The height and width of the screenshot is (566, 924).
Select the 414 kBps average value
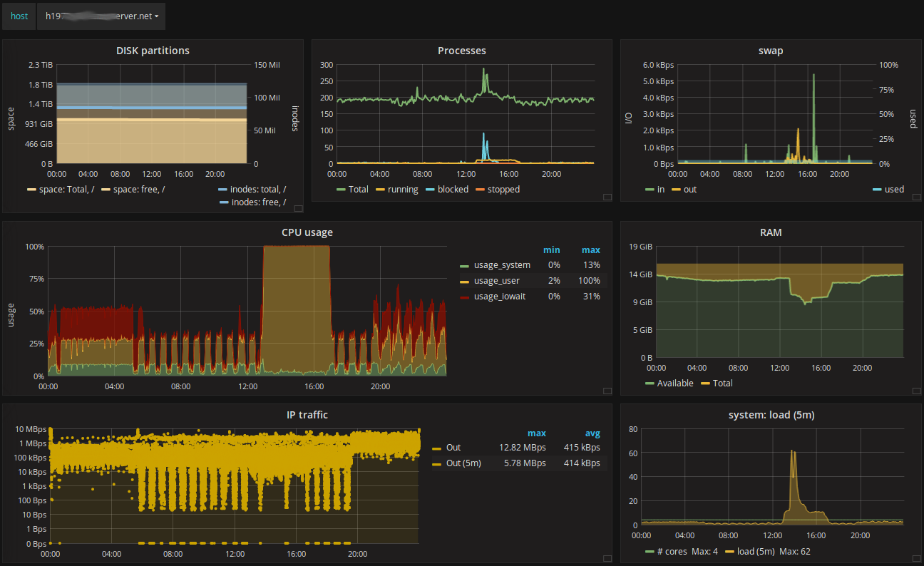click(x=581, y=463)
